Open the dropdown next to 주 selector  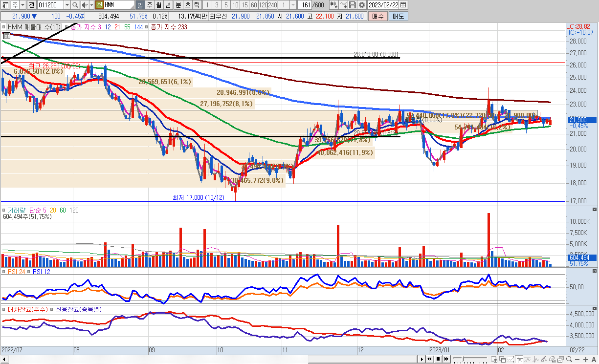coord(22,5)
